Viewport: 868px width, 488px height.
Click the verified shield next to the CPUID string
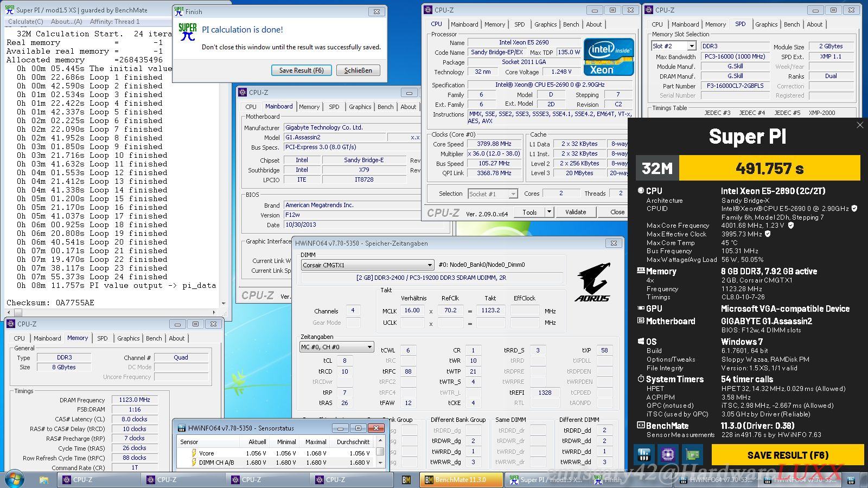coord(854,208)
